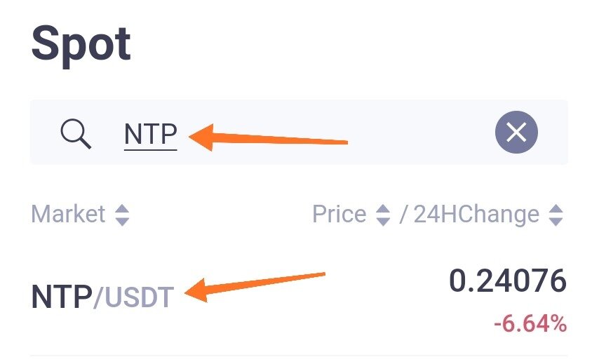Click the 24HChange sort arrows icon
The height and width of the screenshot is (364, 592).
556,215
